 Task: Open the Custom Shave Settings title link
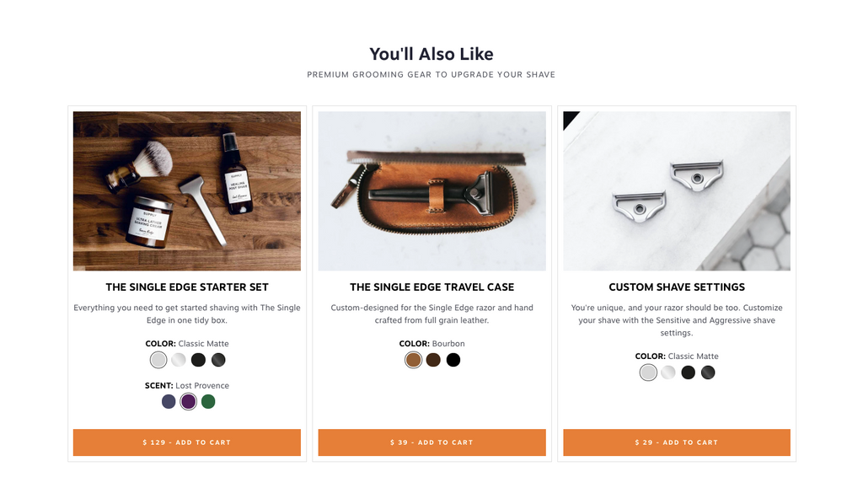point(677,287)
